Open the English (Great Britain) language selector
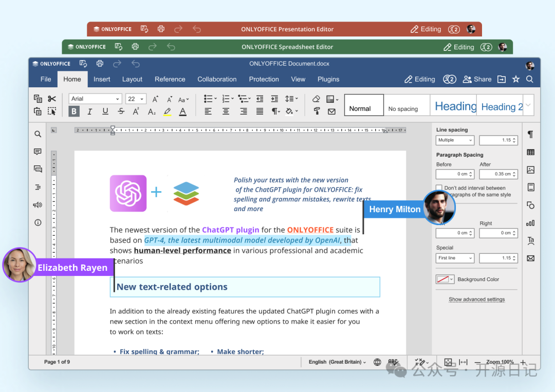555x392 pixels. coord(337,362)
